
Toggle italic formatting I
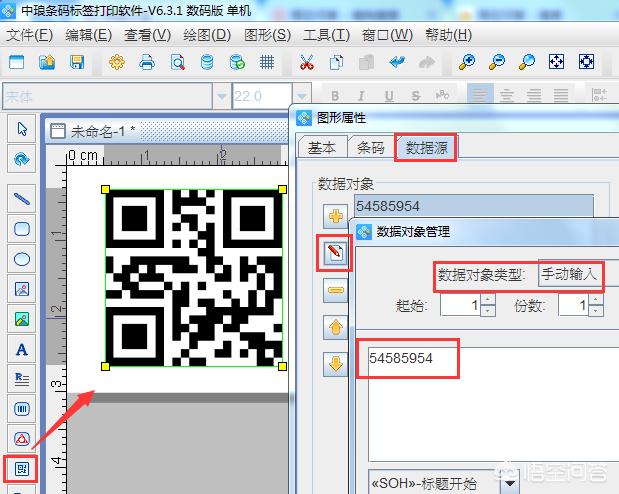pyautogui.click(x=361, y=96)
